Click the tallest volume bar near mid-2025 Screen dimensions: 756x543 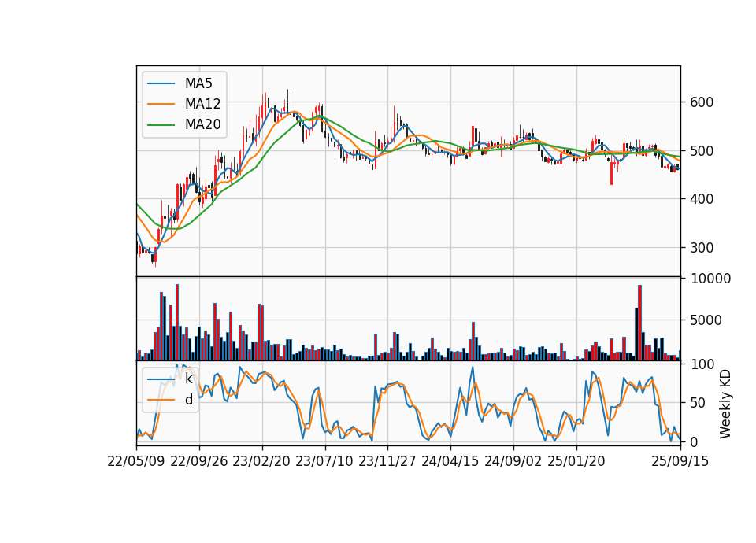pyautogui.click(x=639, y=323)
